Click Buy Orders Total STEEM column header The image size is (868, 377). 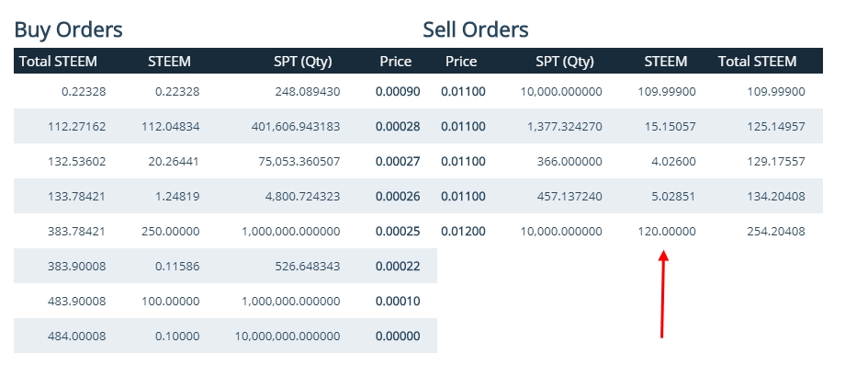coord(58,62)
